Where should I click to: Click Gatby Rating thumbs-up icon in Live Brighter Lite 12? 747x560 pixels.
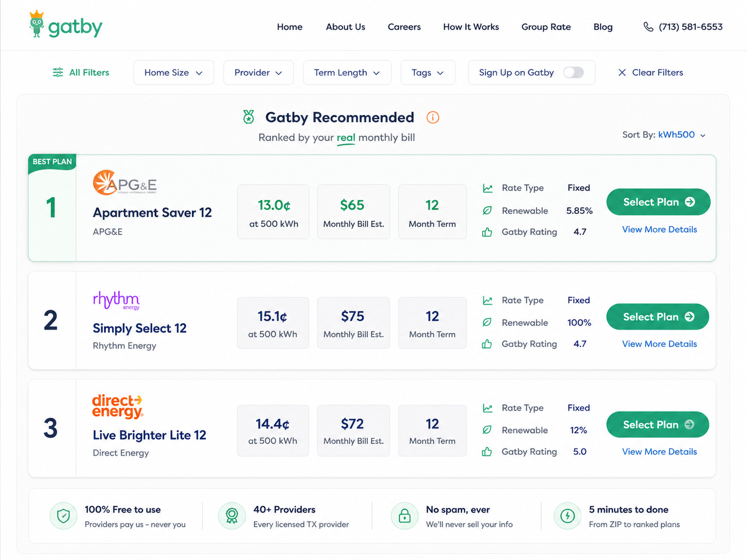(487, 452)
